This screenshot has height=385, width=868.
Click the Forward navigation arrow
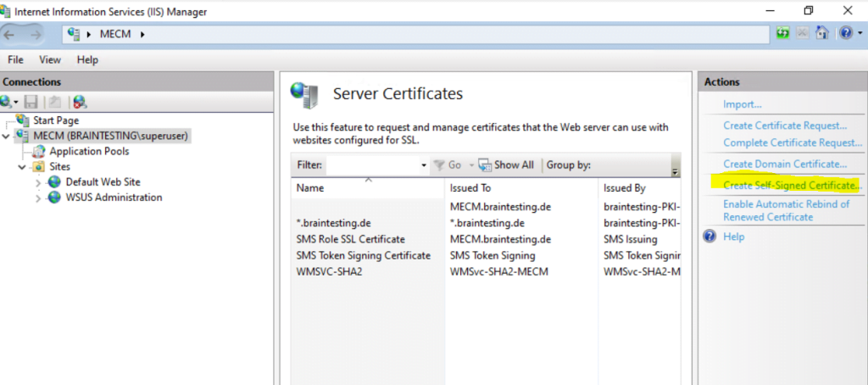(36, 35)
